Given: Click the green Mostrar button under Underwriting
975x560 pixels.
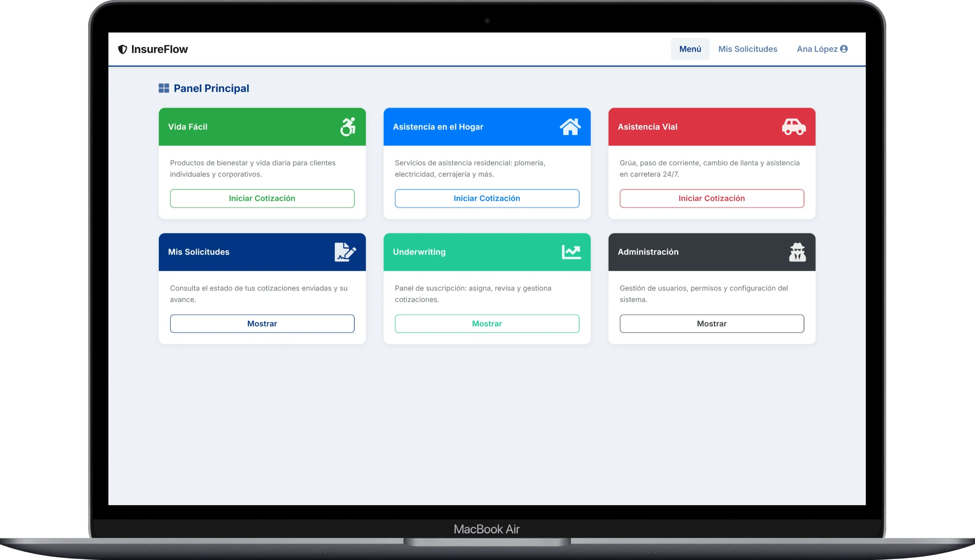Looking at the screenshot, I should click(487, 324).
